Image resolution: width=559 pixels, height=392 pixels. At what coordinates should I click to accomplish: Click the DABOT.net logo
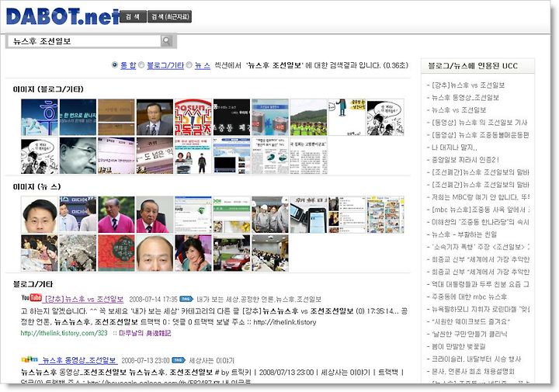[x=63, y=17]
